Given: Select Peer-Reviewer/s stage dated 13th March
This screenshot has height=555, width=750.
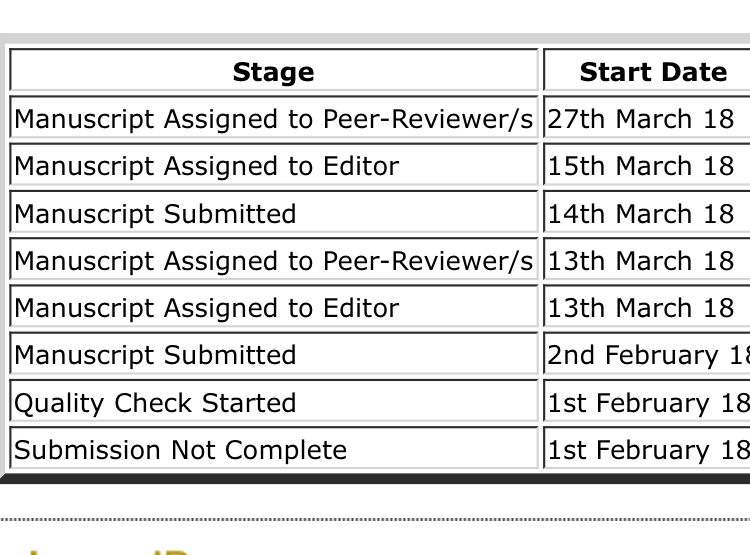Looking at the screenshot, I should (x=273, y=261).
